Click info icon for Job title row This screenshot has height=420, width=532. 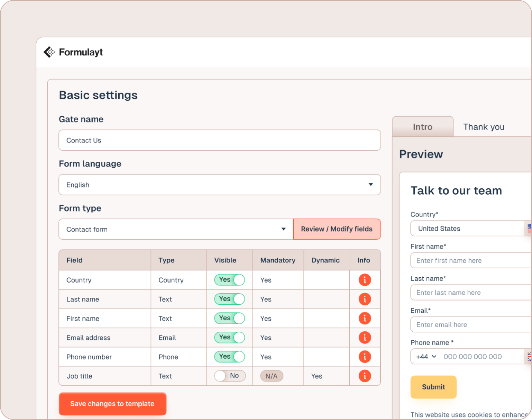pyautogui.click(x=365, y=376)
